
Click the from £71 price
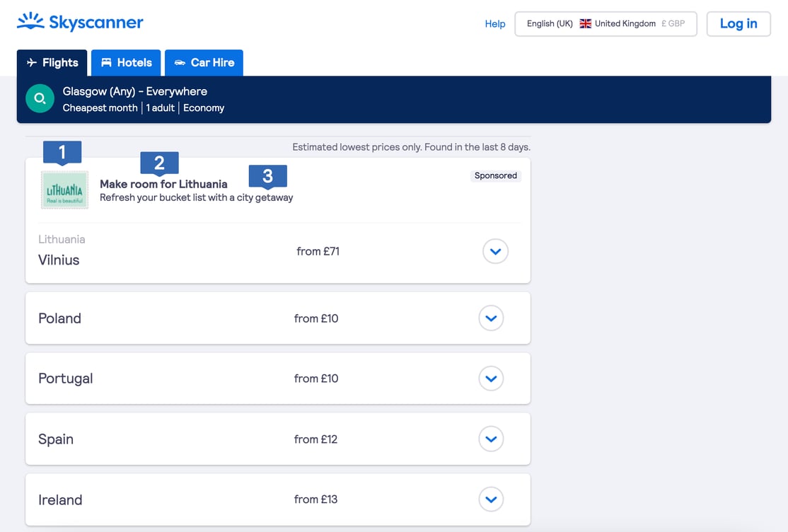tap(318, 251)
